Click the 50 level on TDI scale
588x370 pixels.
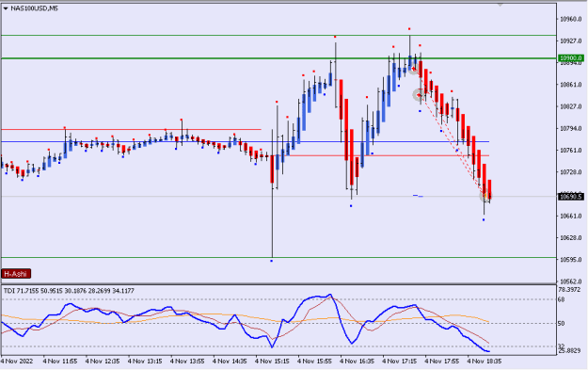coord(562,323)
